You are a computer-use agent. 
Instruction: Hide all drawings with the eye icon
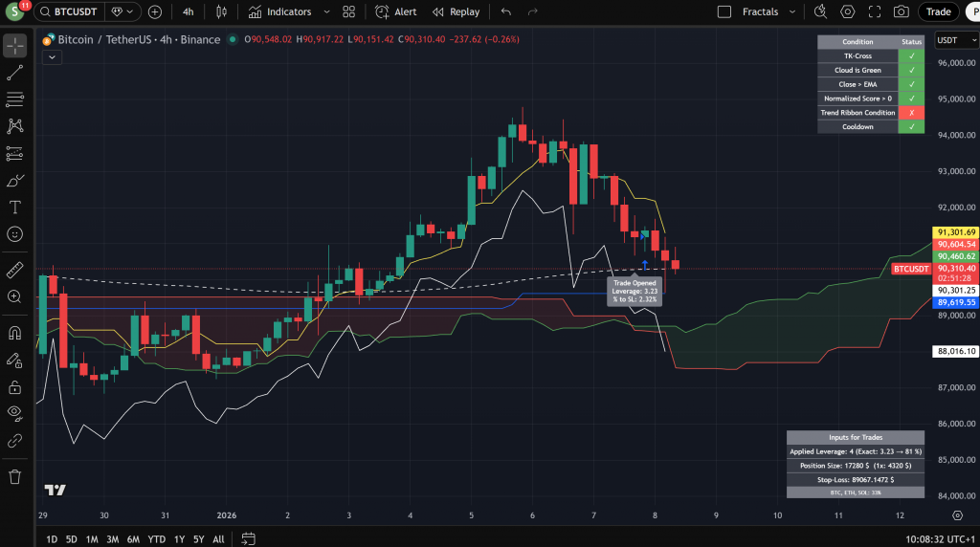(14, 413)
